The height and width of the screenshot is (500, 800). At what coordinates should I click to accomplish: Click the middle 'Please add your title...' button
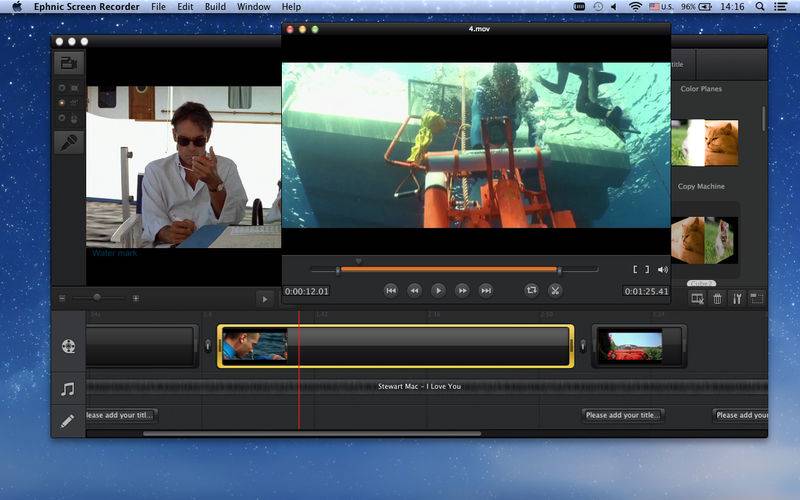pos(623,415)
